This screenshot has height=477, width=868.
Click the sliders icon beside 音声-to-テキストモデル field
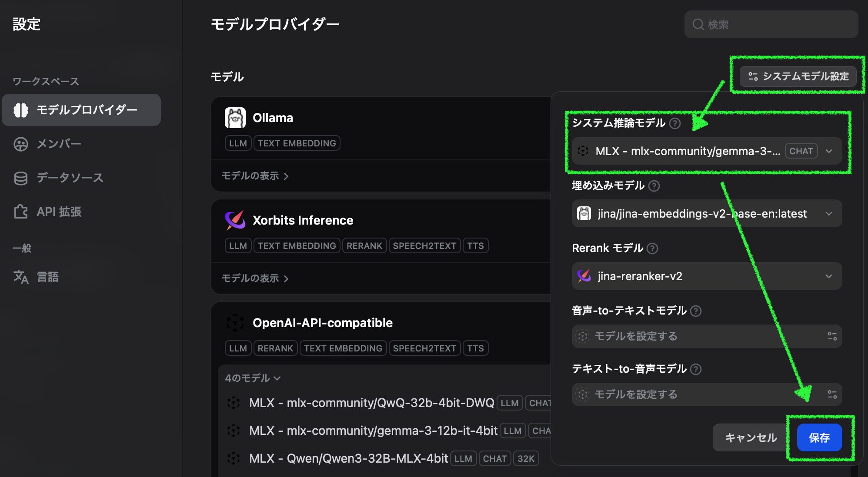point(832,335)
